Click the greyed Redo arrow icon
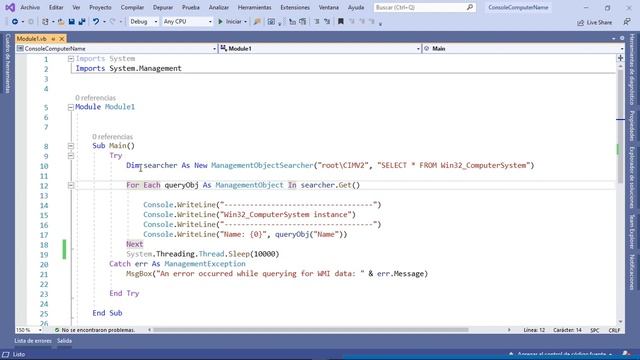This screenshot has height=360, width=640. pyautogui.click(x=113, y=22)
